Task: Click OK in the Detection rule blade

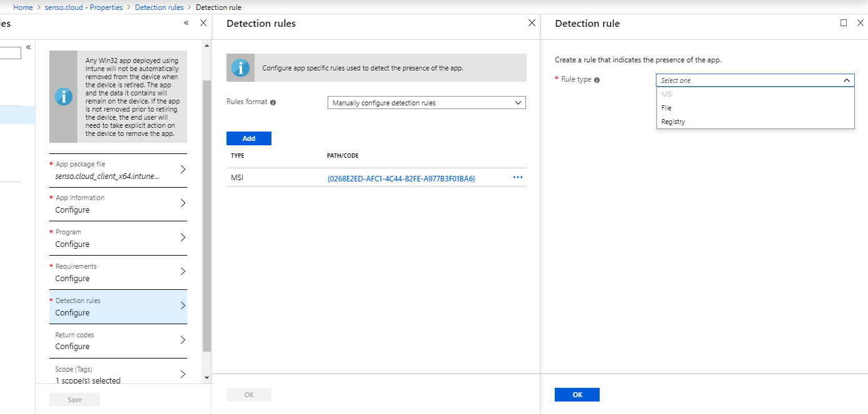Action: click(577, 395)
